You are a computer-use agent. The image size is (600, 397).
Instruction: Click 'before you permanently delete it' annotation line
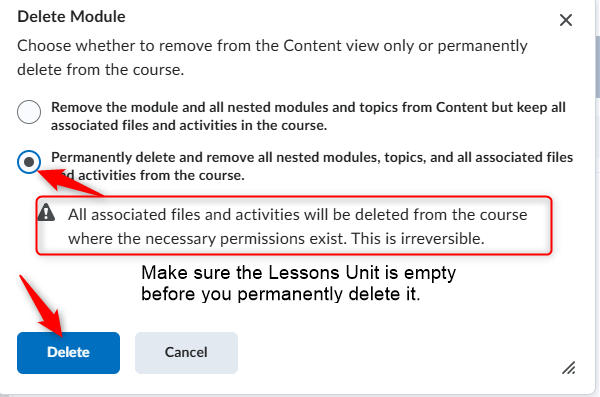coord(280,294)
